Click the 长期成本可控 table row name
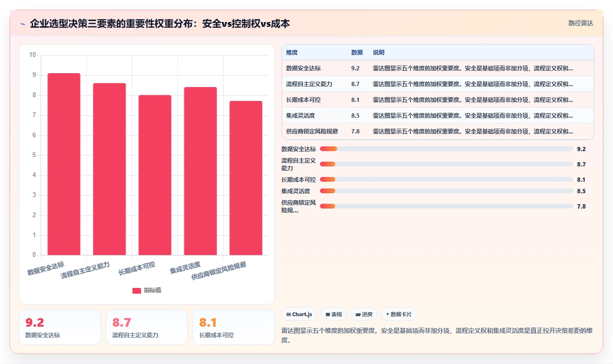613x364 pixels. coord(304,100)
